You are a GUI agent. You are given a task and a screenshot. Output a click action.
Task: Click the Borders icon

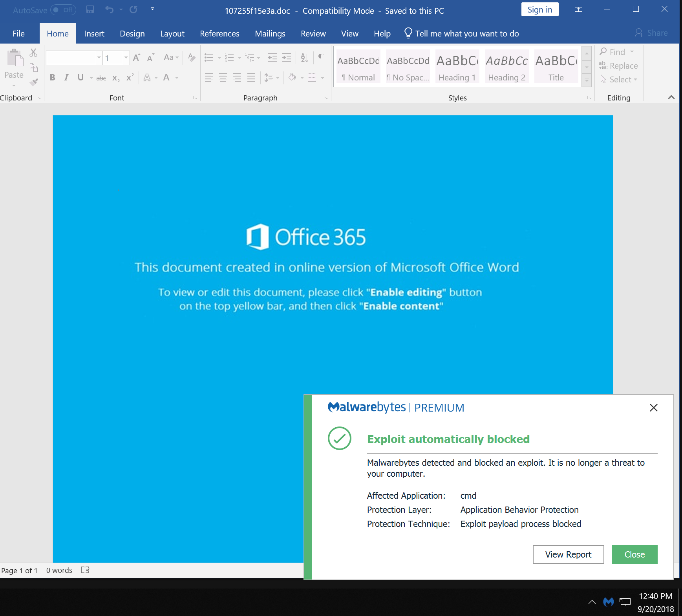(x=312, y=78)
